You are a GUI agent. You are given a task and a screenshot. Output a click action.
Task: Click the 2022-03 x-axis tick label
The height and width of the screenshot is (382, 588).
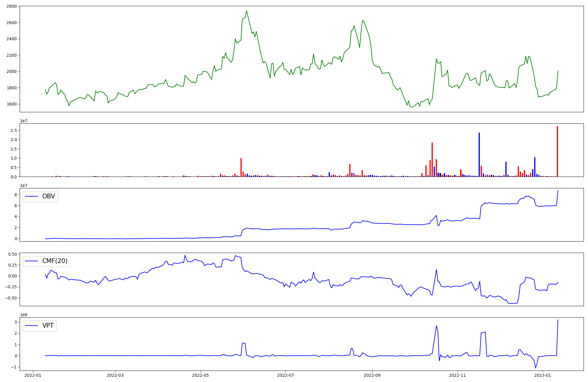[x=115, y=375]
